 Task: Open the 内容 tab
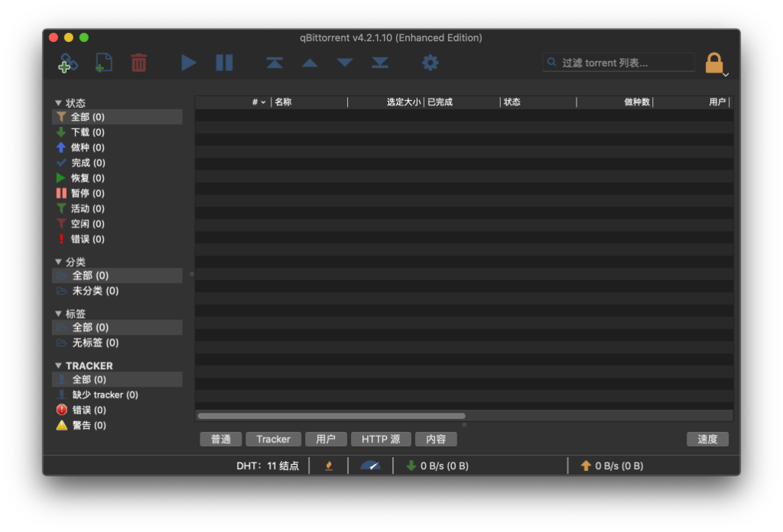coord(436,440)
